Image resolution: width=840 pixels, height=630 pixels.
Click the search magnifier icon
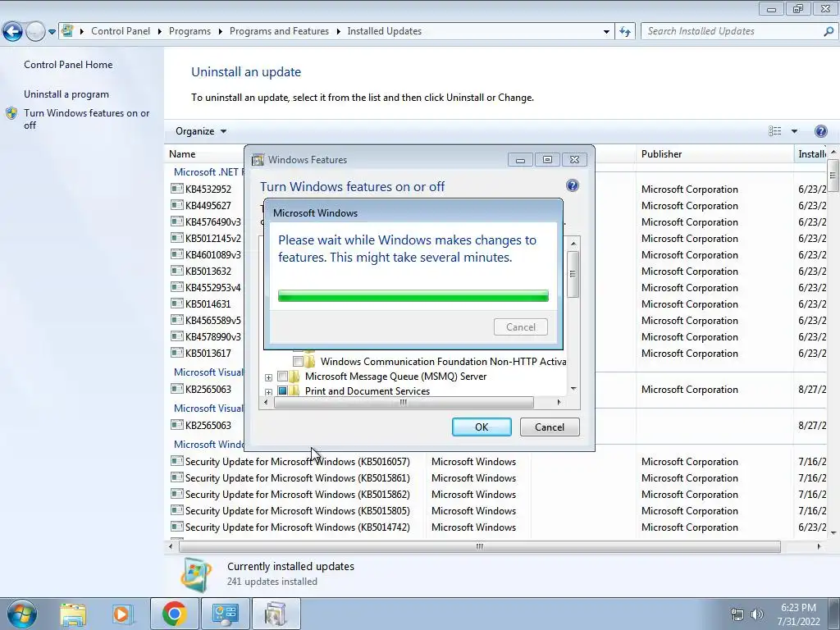[829, 31]
